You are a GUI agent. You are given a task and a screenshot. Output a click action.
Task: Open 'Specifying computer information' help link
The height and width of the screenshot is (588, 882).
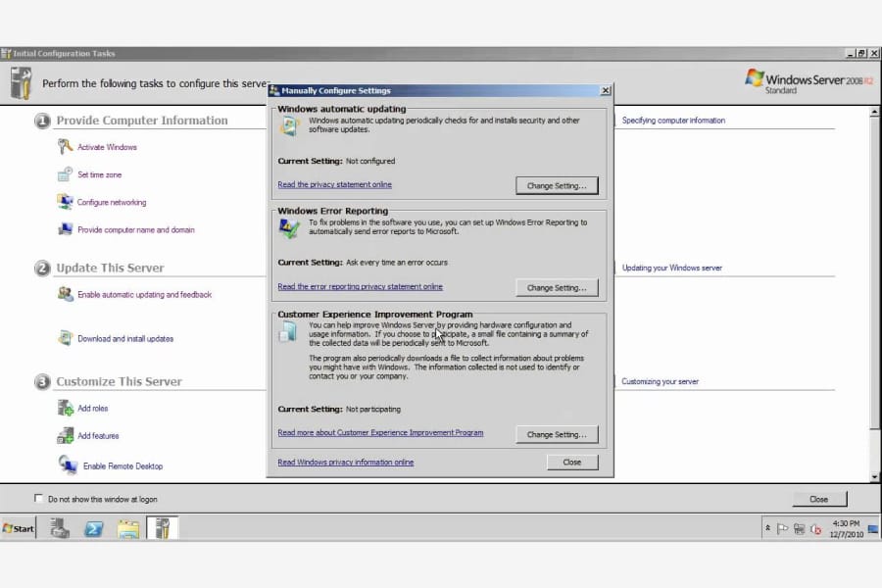point(673,120)
